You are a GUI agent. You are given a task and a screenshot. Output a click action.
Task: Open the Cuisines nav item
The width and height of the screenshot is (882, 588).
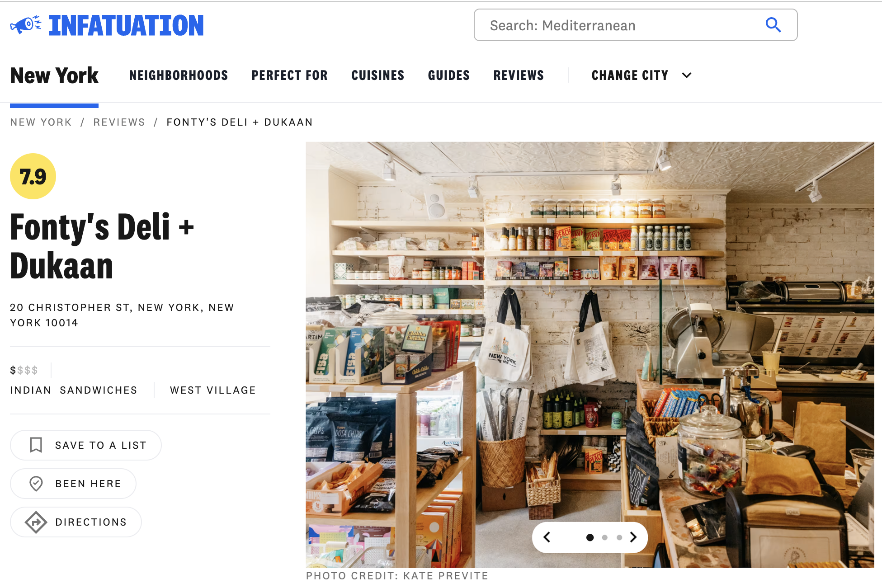[x=378, y=75]
